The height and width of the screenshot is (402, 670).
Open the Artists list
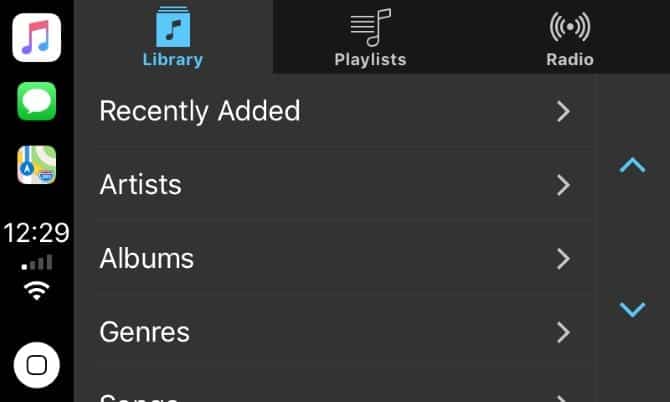coord(141,185)
